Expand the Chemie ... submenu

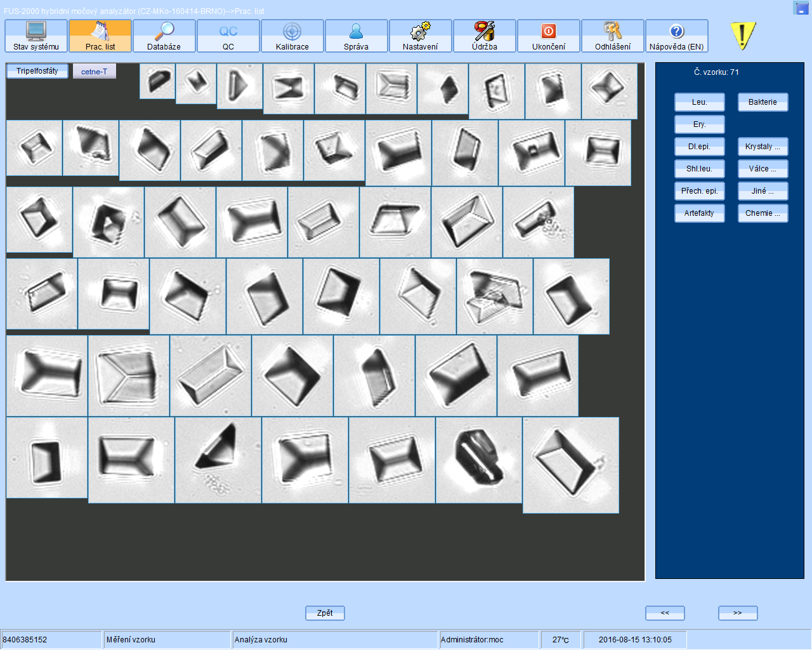[x=763, y=213]
